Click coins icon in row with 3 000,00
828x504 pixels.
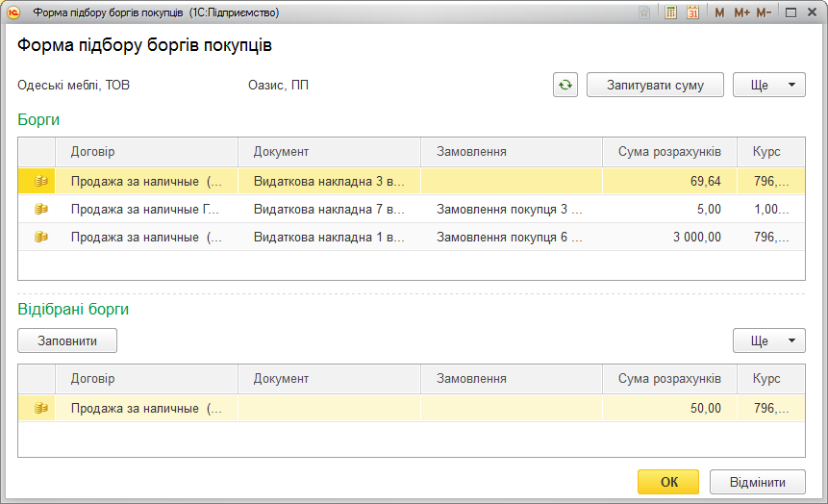pyautogui.click(x=41, y=238)
